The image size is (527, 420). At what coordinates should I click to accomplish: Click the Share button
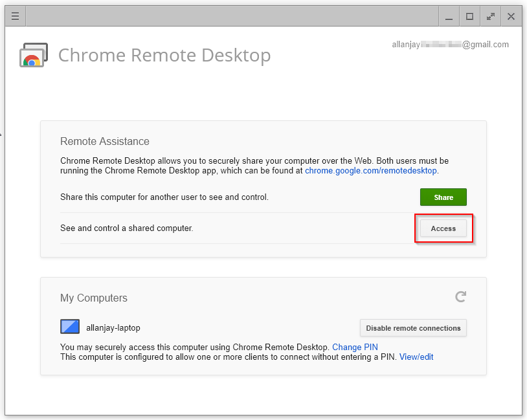click(x=443, y=197)
